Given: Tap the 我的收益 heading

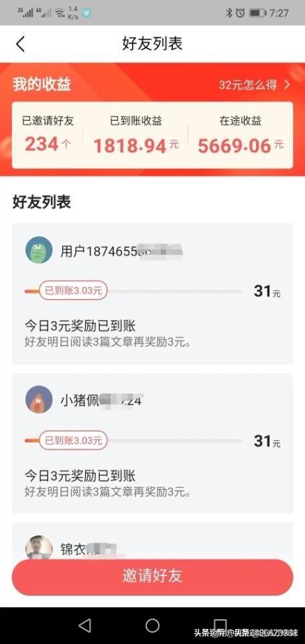Looking at the screenshot, I should [x=42, y=85].
